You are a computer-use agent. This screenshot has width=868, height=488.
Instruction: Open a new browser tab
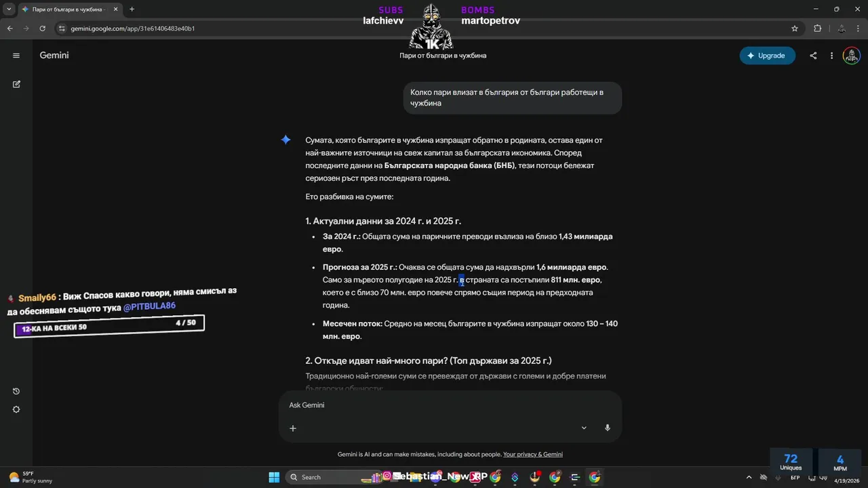tap(132, 9)
